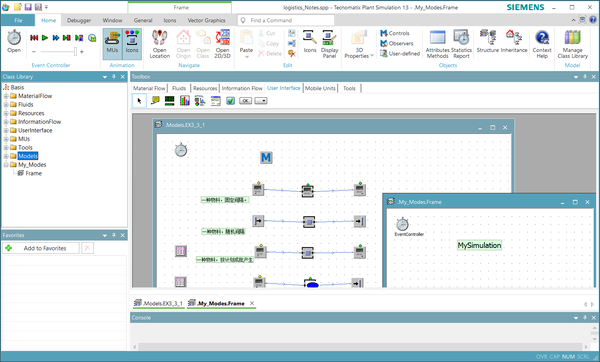Click the Step simulation icon
This screenshot has width=600, height=362.
(x=67, y=38)
